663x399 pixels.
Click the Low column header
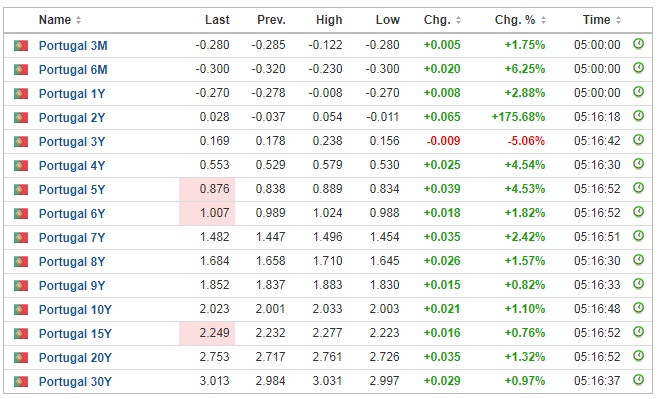point(387,20)
